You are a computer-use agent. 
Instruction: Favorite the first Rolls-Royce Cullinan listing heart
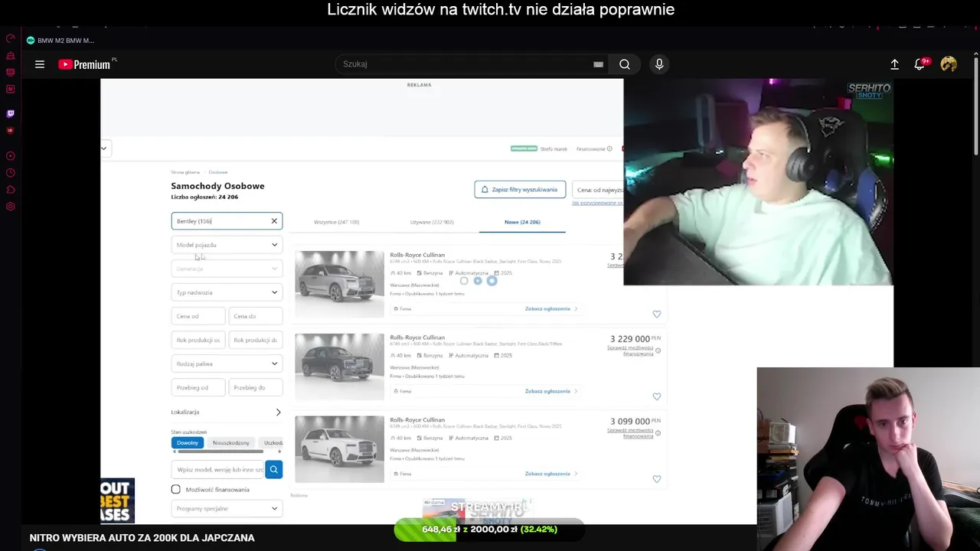tap(656, 314)
